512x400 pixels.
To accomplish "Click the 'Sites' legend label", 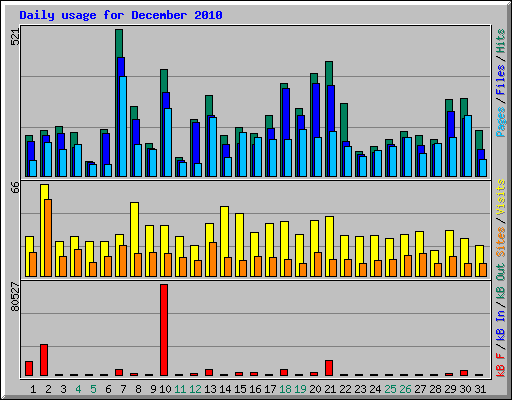I will point(501,242).
